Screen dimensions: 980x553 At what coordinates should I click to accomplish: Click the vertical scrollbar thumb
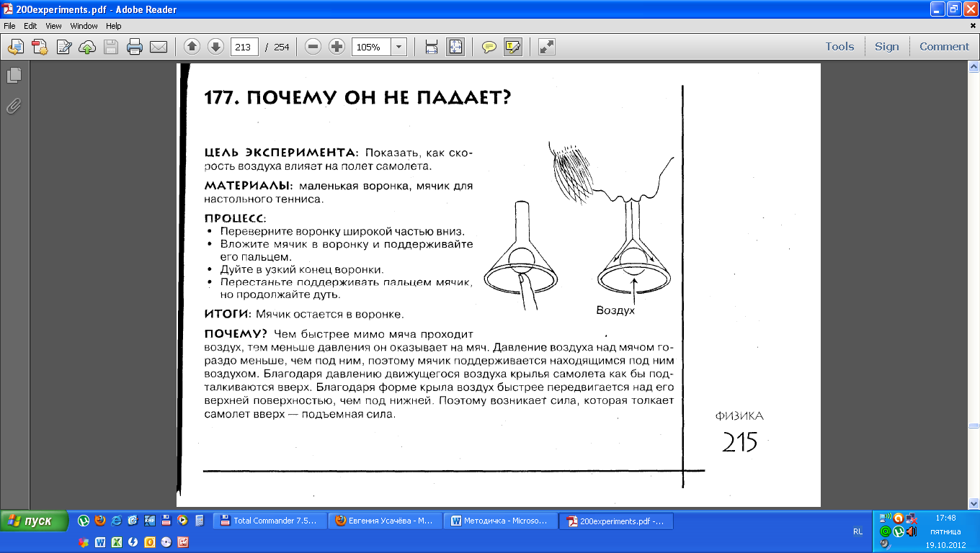point(974,426)
